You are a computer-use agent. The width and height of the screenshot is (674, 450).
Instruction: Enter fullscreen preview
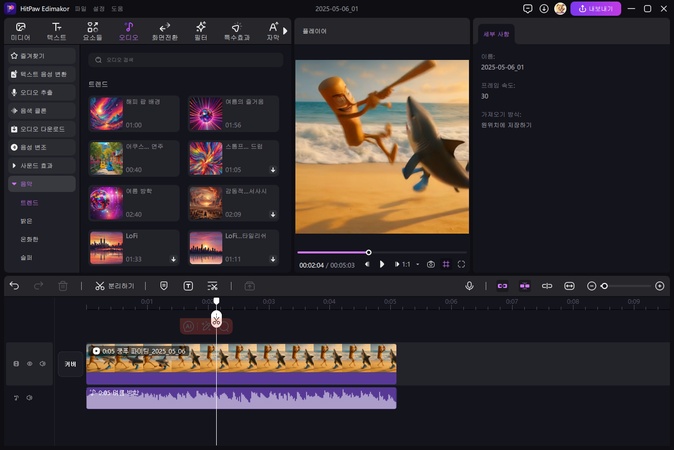461,264
